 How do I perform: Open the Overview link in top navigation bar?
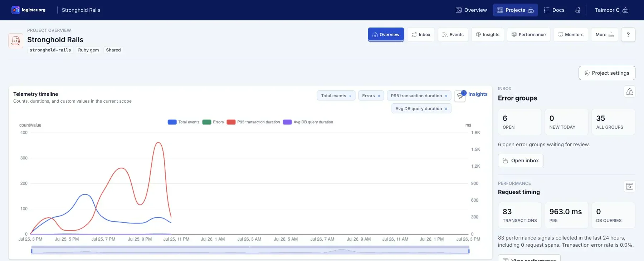(x=471, y=10)
